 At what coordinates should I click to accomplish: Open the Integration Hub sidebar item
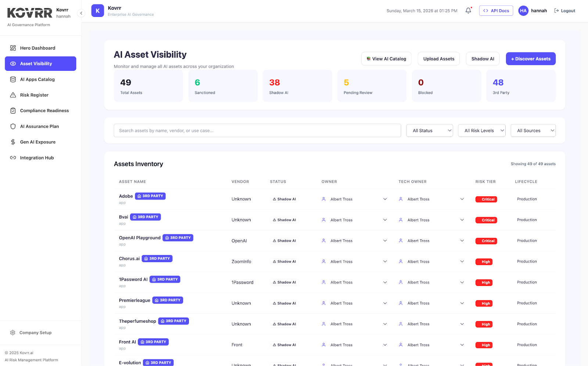click(40, 158)
